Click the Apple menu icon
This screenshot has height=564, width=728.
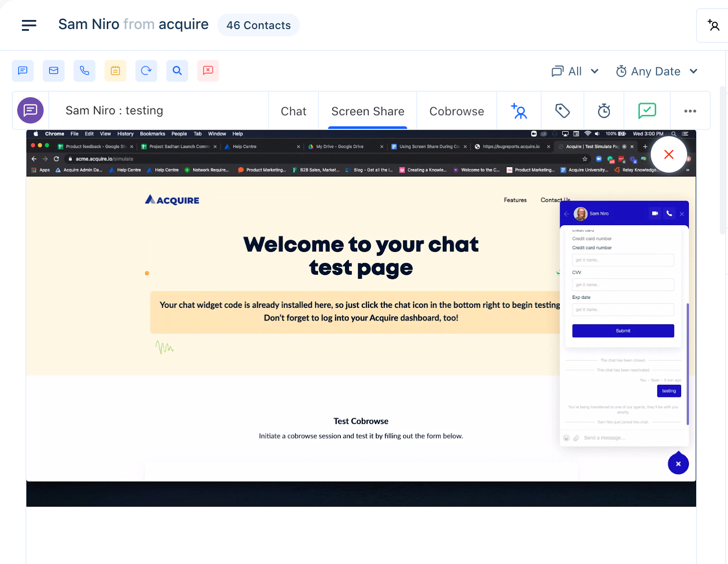pyautogui.click(x=35, y=134)
